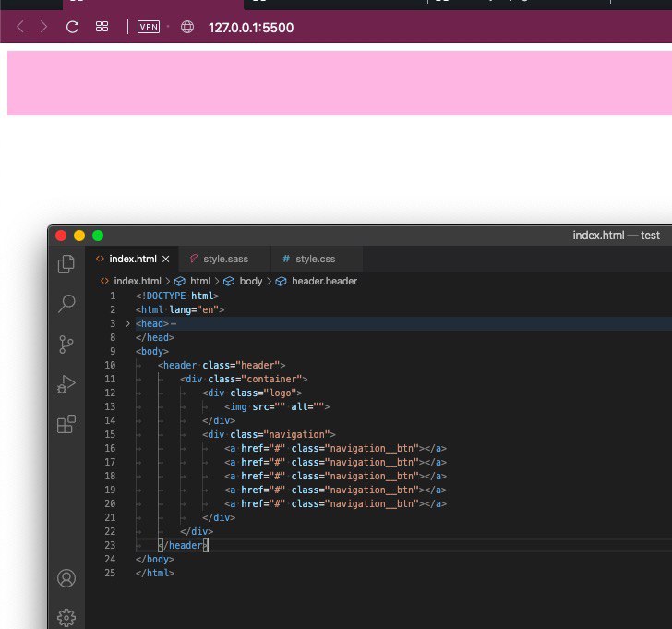Click the img src alt line
The height and width of the screenshot is (629, 672).
coord(277,406)
